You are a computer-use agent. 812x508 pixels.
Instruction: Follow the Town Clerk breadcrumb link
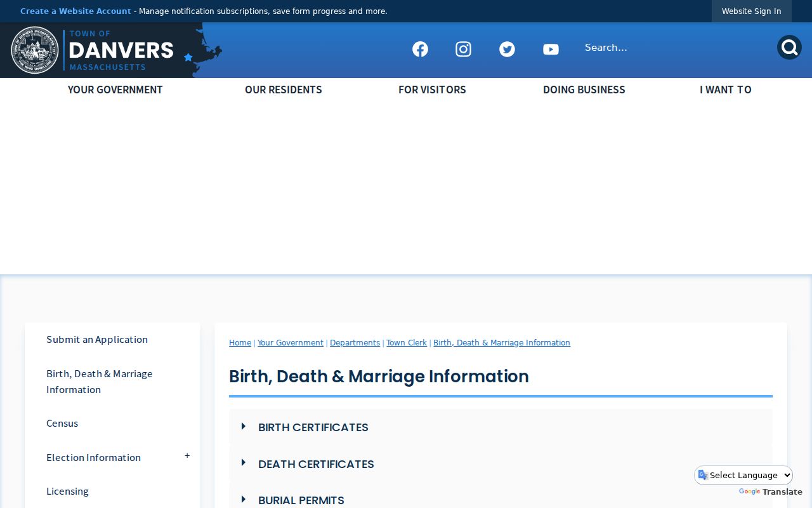pos(407,343)
